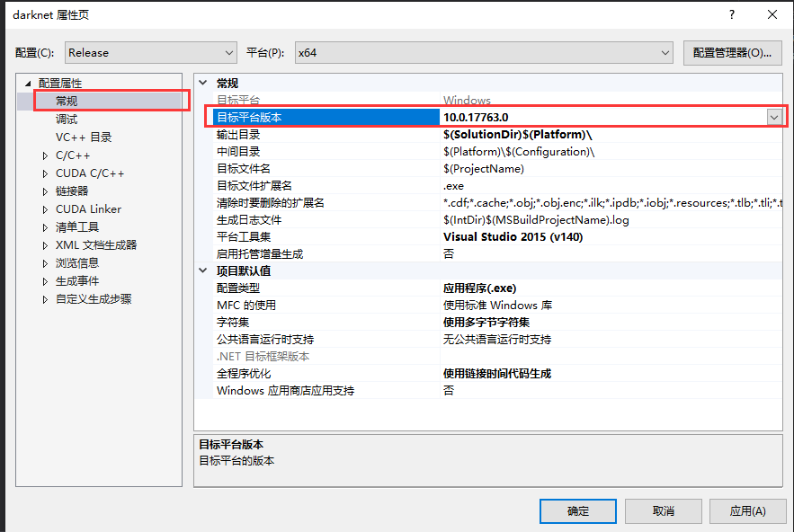Expand the CUDA C/C++ tree node
Viewport: 794px width, 532px height.
(x=45, y=173)
